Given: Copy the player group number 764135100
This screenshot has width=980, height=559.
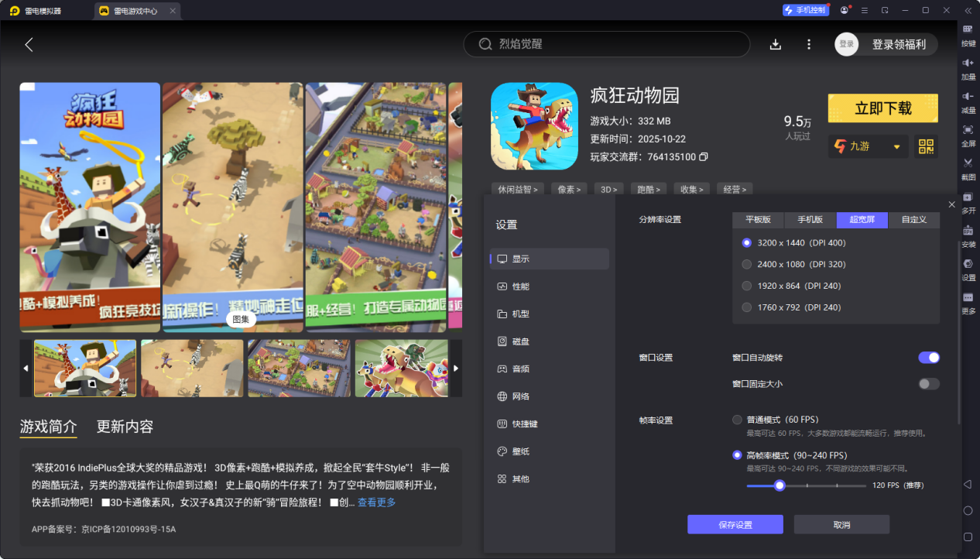Looking at the screenshot, I should pos(704,157).
